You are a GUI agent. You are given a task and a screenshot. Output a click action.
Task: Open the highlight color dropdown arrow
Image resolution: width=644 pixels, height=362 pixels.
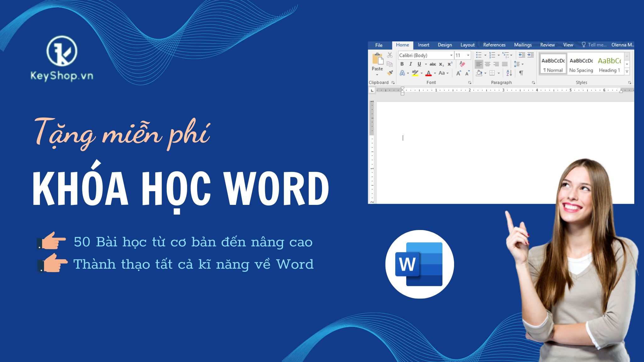pos(422,73)
